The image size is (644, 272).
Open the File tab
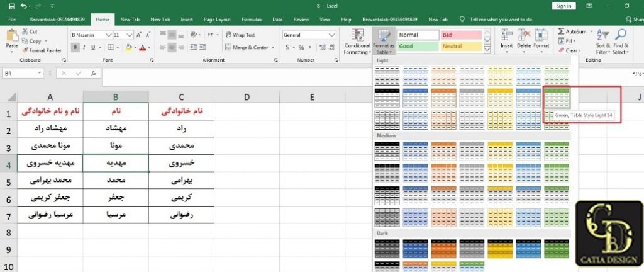[12, 20]
